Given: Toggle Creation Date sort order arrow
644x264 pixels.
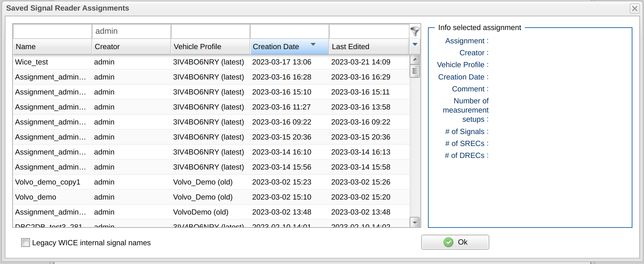Looking at the screenshot, I should [x=313, y=44].
